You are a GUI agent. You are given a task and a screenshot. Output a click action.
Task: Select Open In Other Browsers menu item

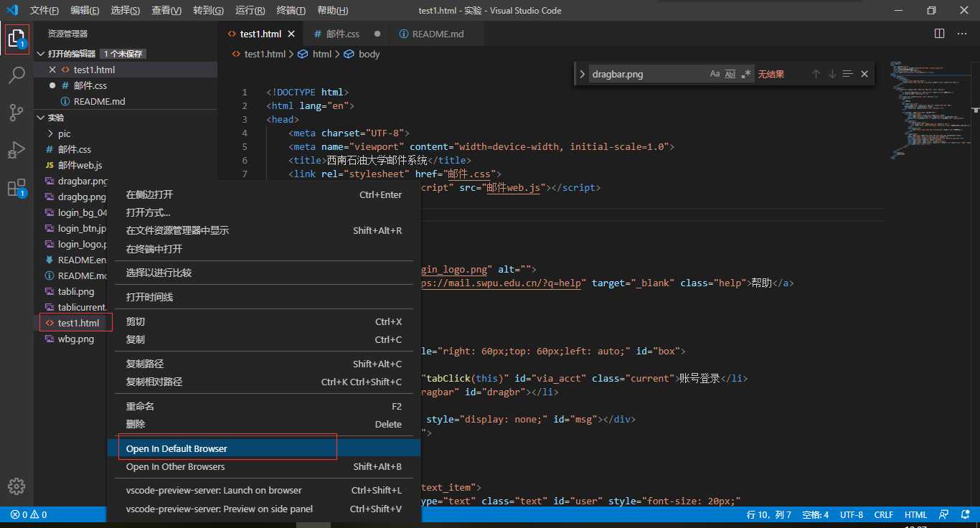(264, 466)
